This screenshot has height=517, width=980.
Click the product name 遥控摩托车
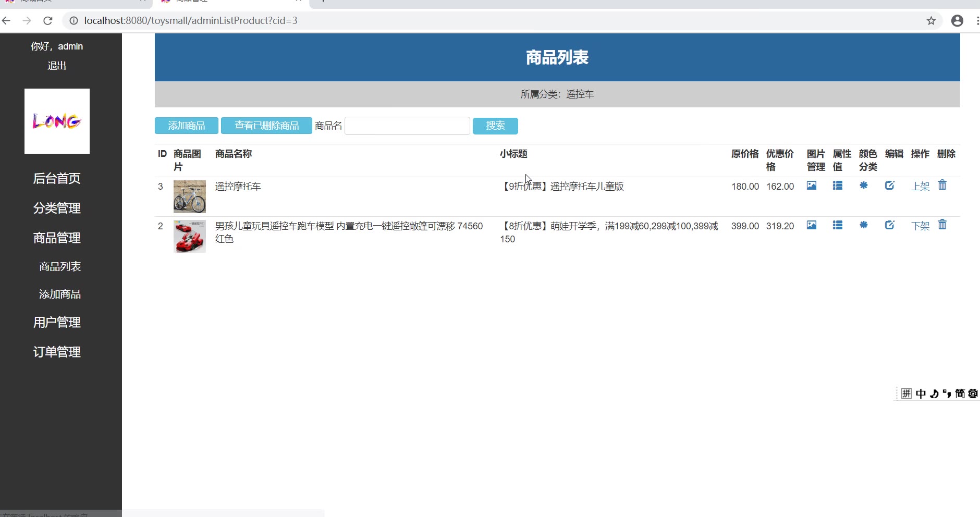click(x=238, y=186)
